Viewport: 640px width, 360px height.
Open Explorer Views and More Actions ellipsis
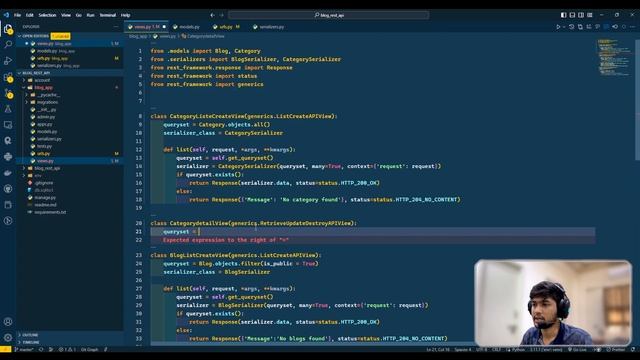(116, 27)
